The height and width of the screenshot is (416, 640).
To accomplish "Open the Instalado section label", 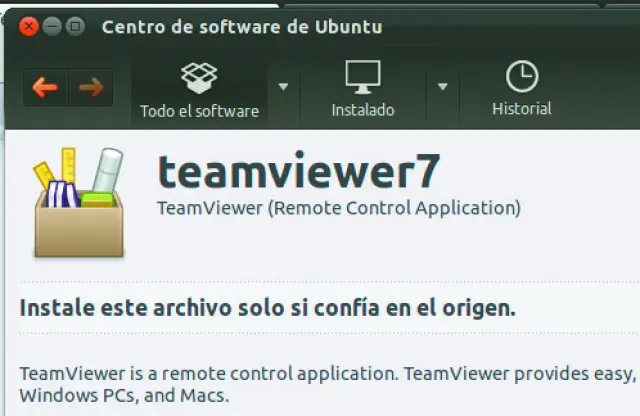I will pyautogui.click(x=362, y=110).
